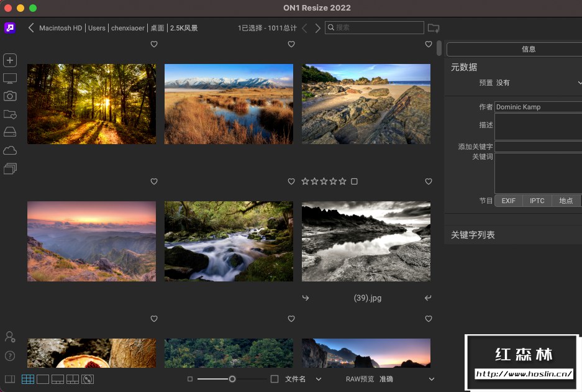Screen dimensions: 582x392
Task: Favorite the pink sunset mountains photo heart
Action: pos(154,181)
